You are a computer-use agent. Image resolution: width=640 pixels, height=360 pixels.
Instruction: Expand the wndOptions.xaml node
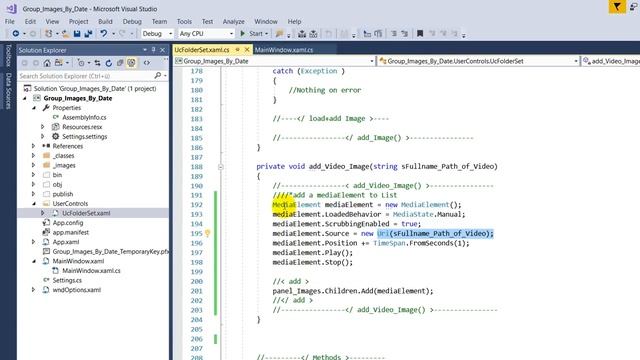[x=33, y=290]
